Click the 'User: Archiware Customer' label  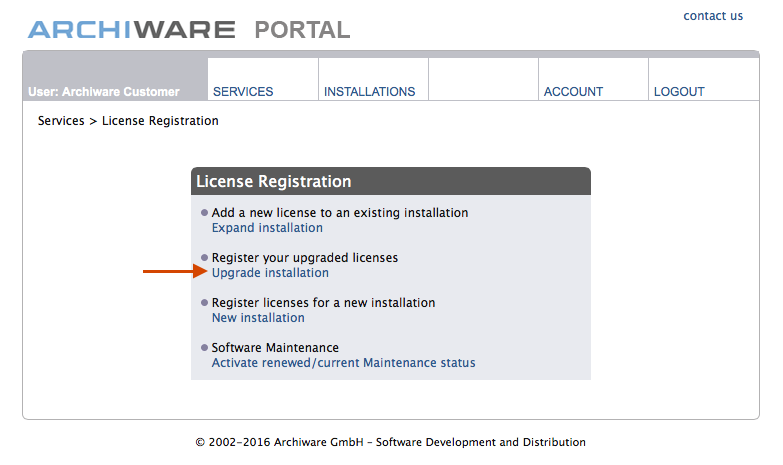(x=105, y=91)
